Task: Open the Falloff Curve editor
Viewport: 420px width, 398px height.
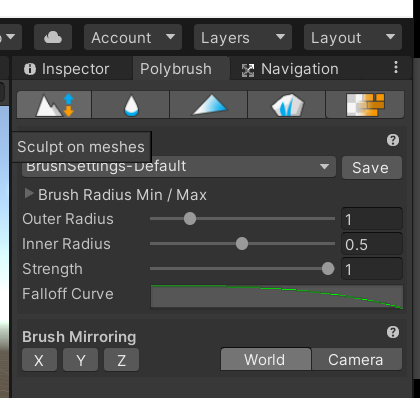Action: [277, 296]
